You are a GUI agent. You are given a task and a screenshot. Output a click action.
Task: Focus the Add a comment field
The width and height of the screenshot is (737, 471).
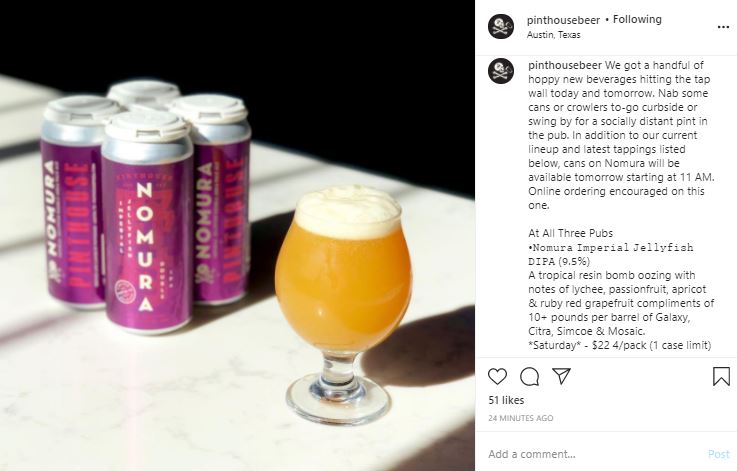593,454
